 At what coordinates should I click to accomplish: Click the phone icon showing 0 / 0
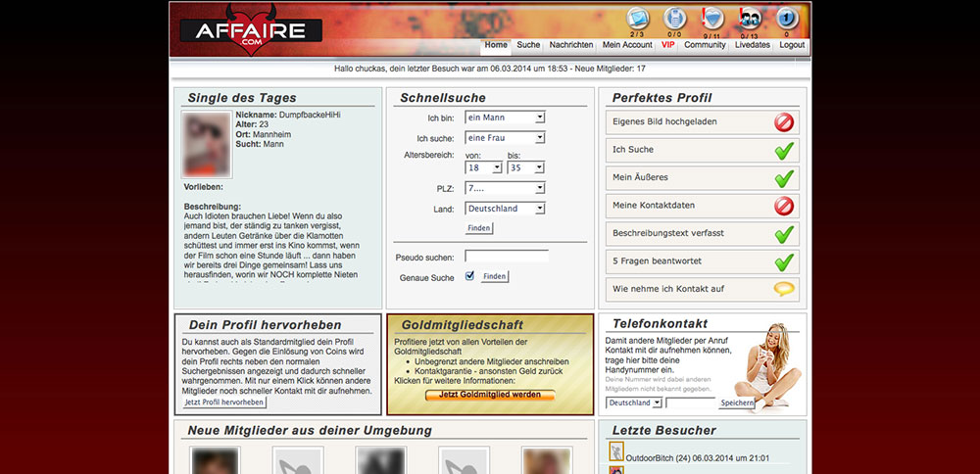tap(673, 18)
